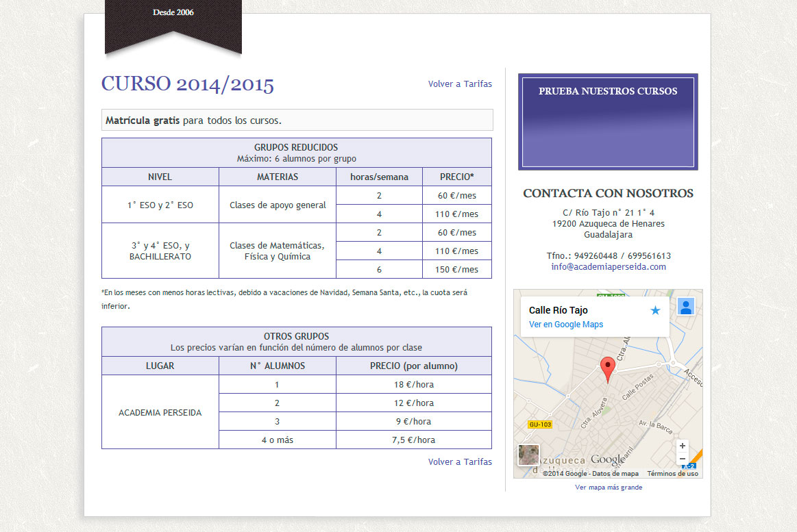Viewport: 797px width, 532px height.
Task: Select the 150 €/mes price cell
Action: 457,269
